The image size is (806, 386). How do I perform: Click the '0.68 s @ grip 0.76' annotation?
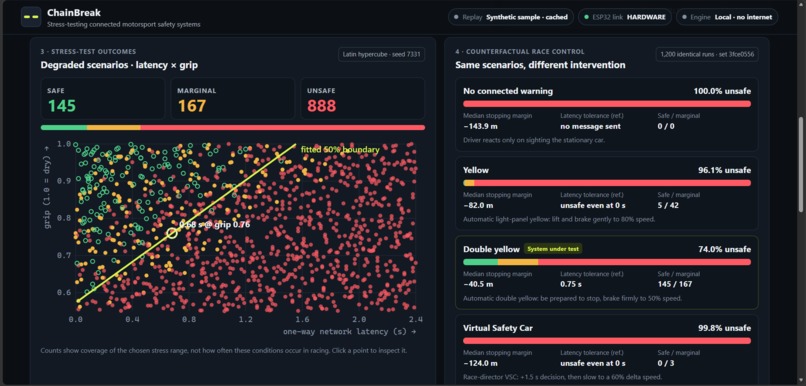click(215, 225)
